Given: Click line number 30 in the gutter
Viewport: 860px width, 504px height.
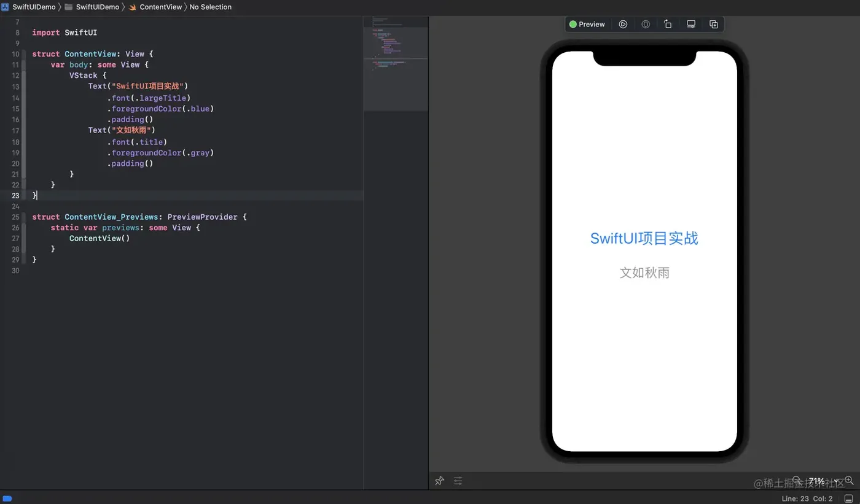Looking at the screenshot, I should (15, 271).
